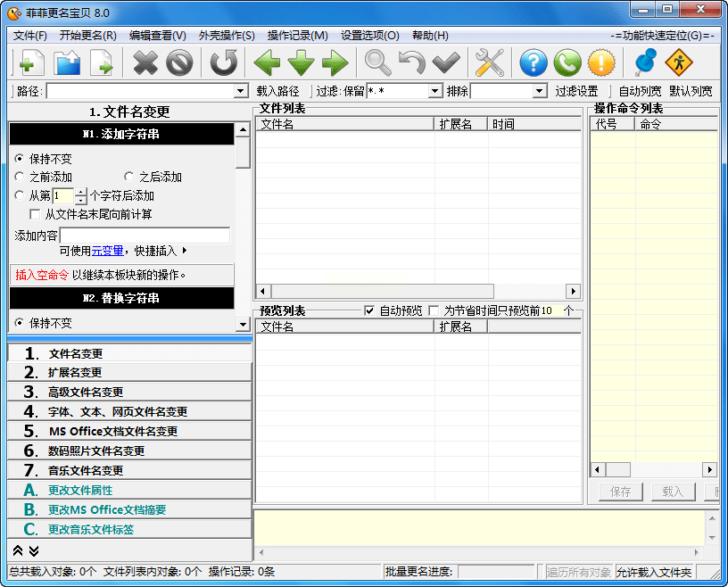Click the add file toolbar icon
728x587 pixels.
coord(27,63)
